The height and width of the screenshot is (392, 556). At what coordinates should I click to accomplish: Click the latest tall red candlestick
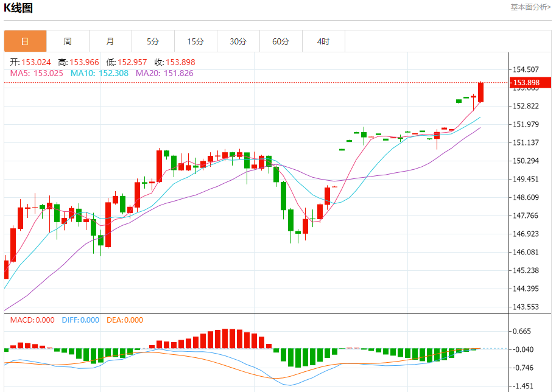click(x=481, y=92)
